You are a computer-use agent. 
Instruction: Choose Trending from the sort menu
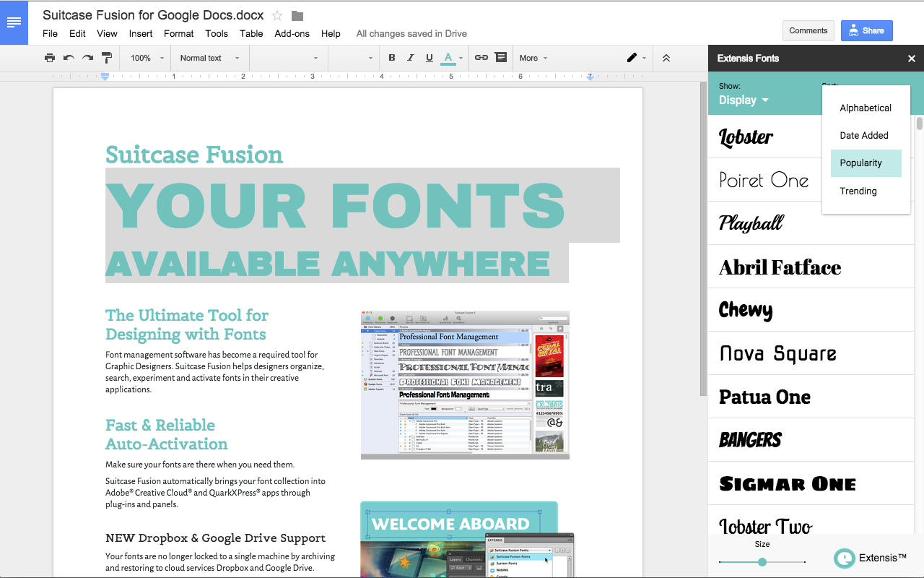coord(858,191)
